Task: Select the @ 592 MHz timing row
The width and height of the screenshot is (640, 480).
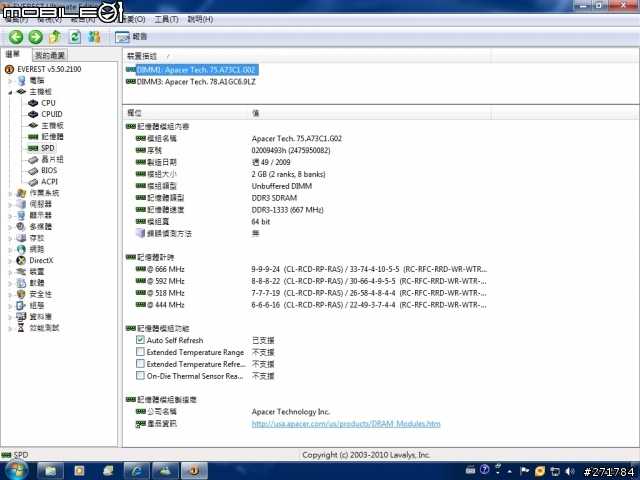Action: coord(311,281)
